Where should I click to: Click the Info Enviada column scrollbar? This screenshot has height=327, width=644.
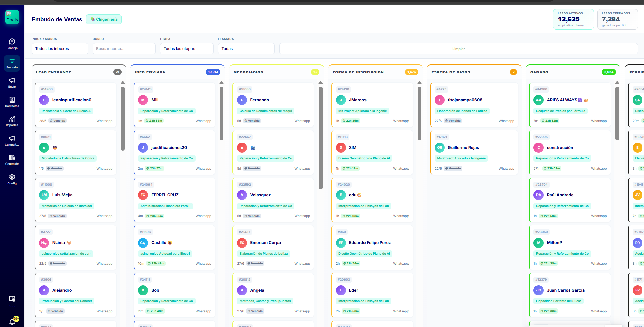221,113
